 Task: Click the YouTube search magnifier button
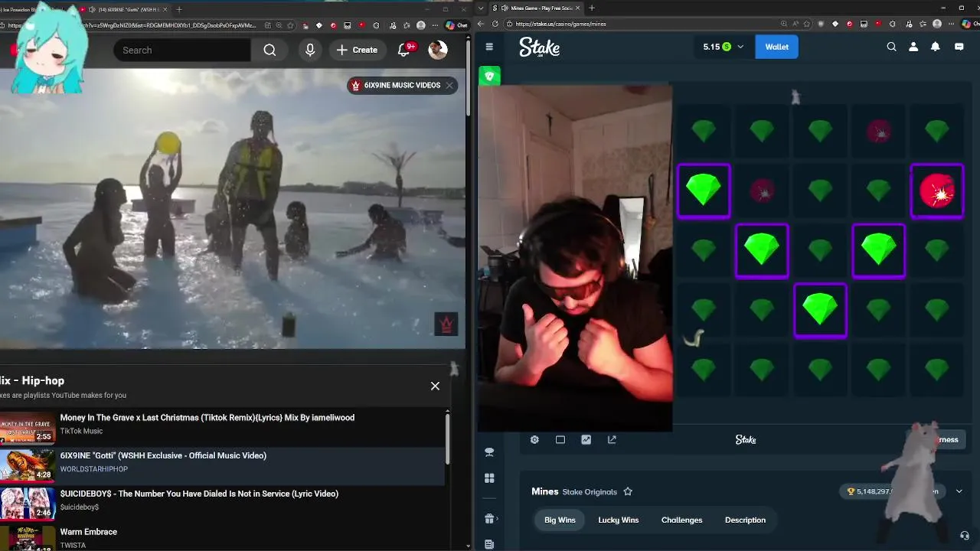[x=269, y=50]
